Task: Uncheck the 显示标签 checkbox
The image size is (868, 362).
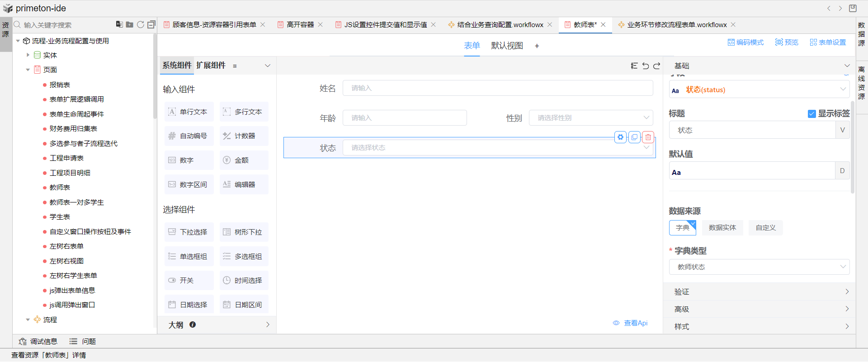Action: [x=811, y=114]
